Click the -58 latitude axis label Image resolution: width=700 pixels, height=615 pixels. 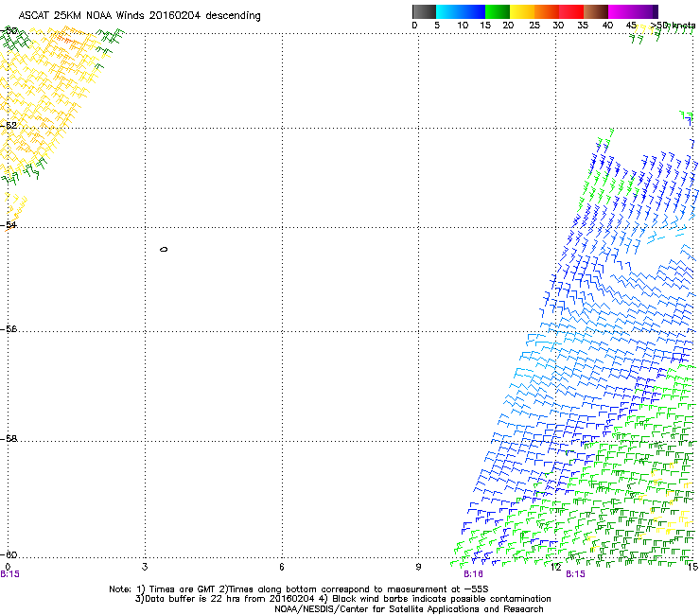pos(9,439)
